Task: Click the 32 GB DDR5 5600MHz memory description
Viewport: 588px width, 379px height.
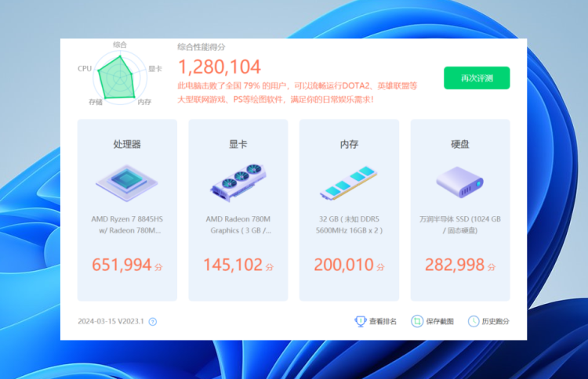Action: click(x=349, y=225)
